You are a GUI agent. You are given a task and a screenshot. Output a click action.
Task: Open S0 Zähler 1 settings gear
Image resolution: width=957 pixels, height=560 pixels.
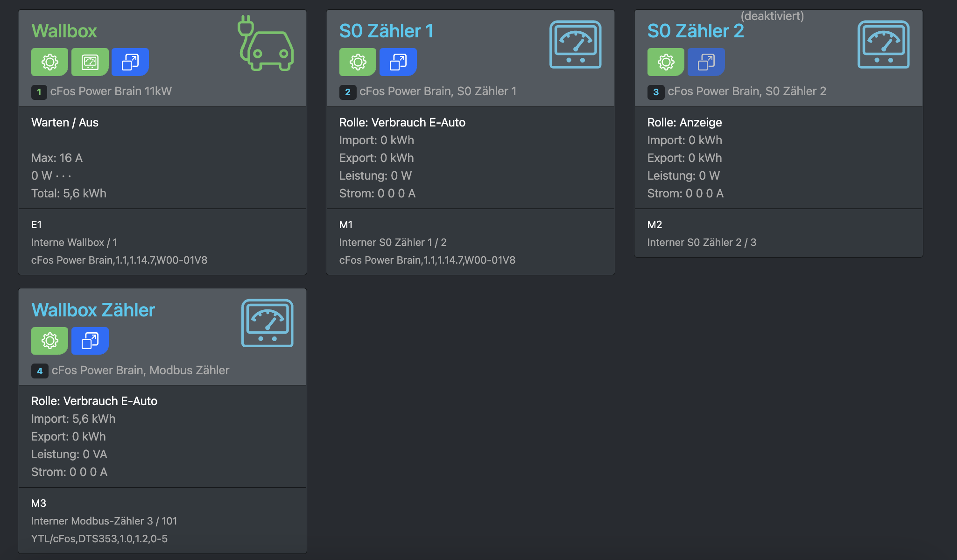click(x=358, y=62)
